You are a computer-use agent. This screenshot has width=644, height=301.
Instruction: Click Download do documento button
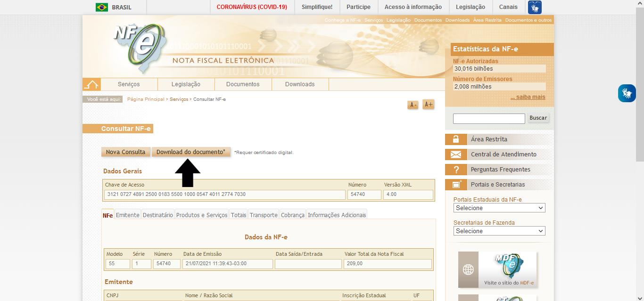[x=191, y=152]
